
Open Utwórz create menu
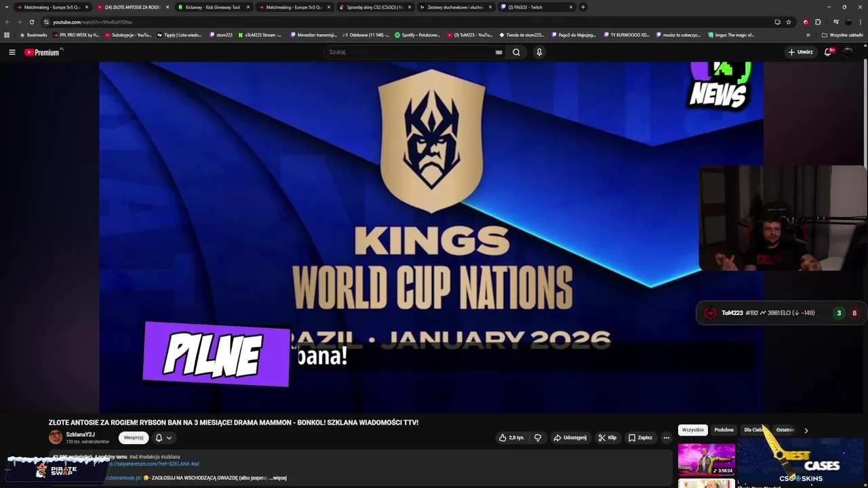coord(800,52)
